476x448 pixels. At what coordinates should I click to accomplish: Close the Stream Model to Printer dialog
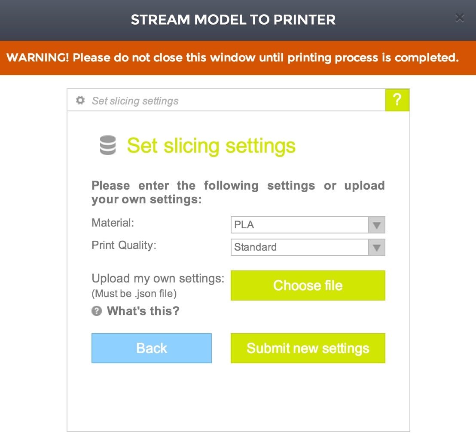pyautogui.click(x=460, y=18)
